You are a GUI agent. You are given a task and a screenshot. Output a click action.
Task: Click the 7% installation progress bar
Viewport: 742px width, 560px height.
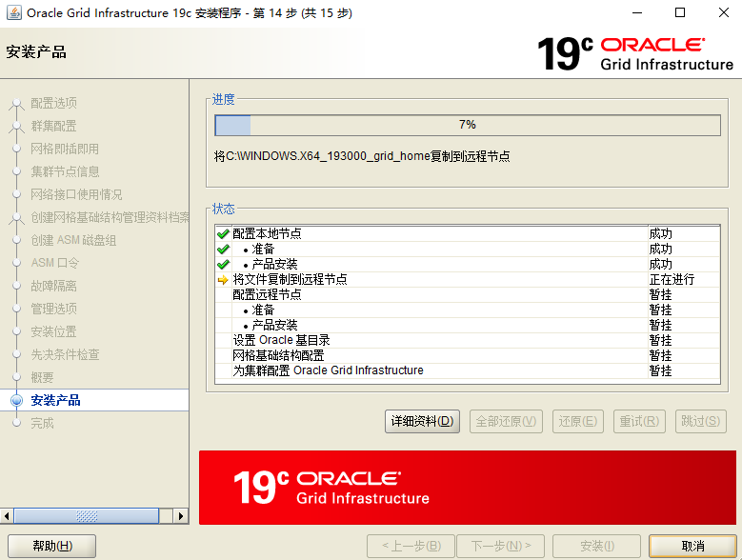(467, 125)
